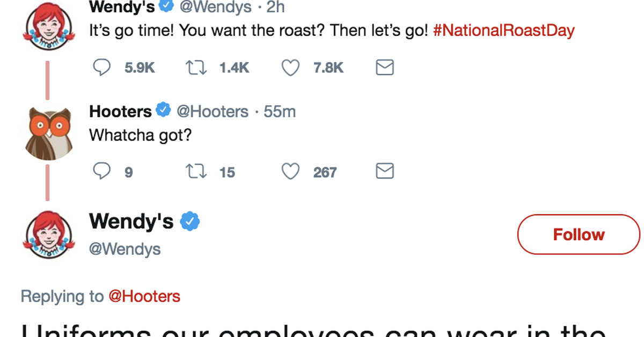This screenshot has width=644, height=337.
Task: Open Wendy's avatar beside the Follow button
Action: [48, 235]
